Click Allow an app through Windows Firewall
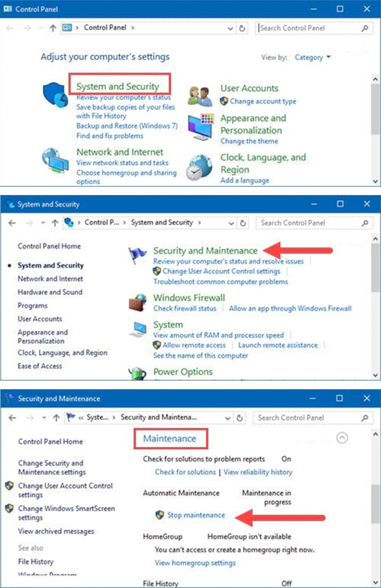381x588 pixels. pos(290,308)
